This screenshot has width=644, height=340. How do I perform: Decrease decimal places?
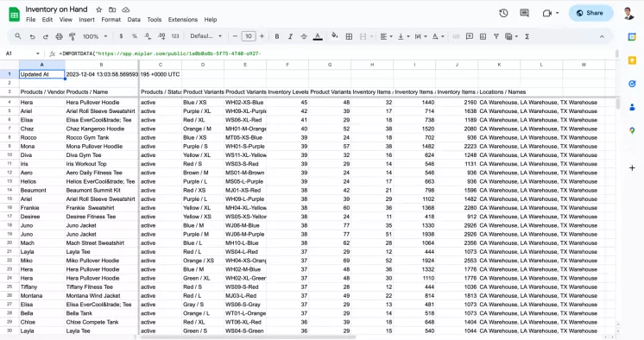[148, 36]
